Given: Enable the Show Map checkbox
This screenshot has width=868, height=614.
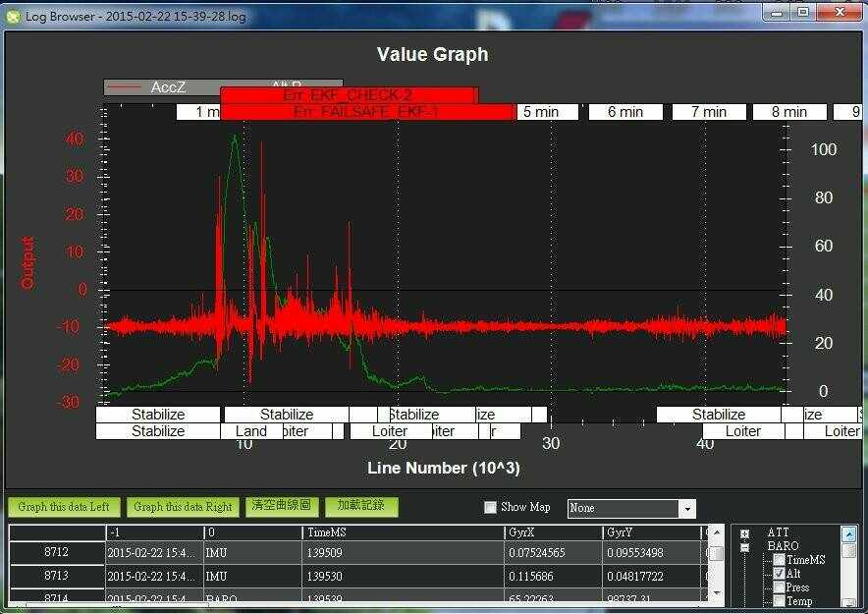Looking at the screenshot, I should pyautogui.click(x=491, y=508).
